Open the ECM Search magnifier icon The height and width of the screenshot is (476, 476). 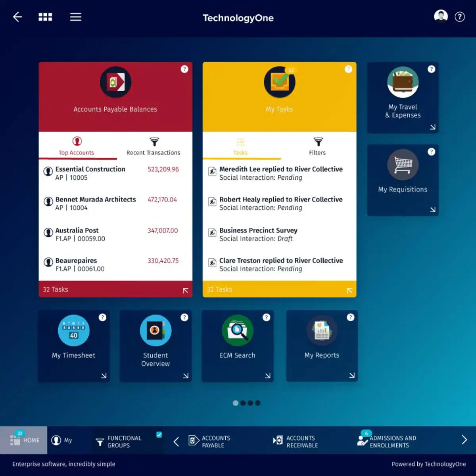pos(238,330)
